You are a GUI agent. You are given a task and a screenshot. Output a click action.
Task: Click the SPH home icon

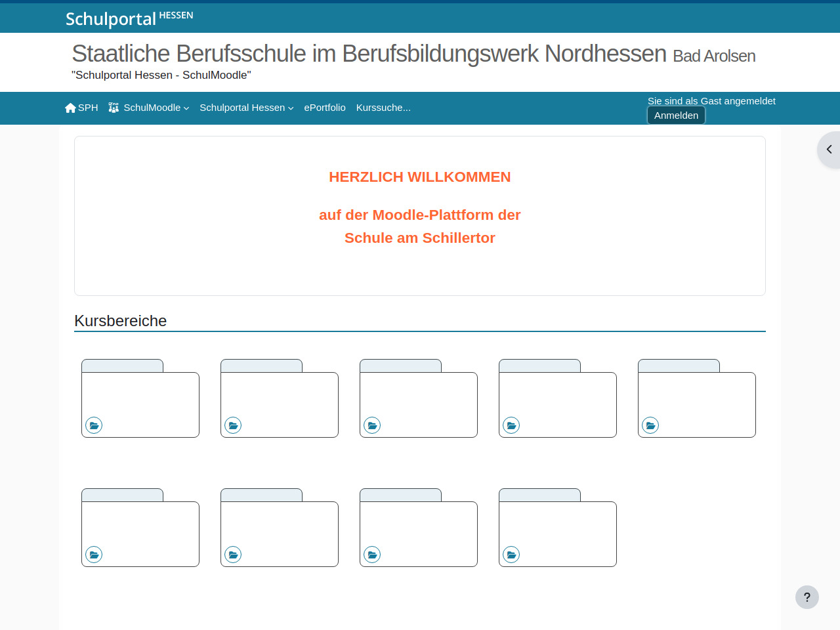coord(71,108)
